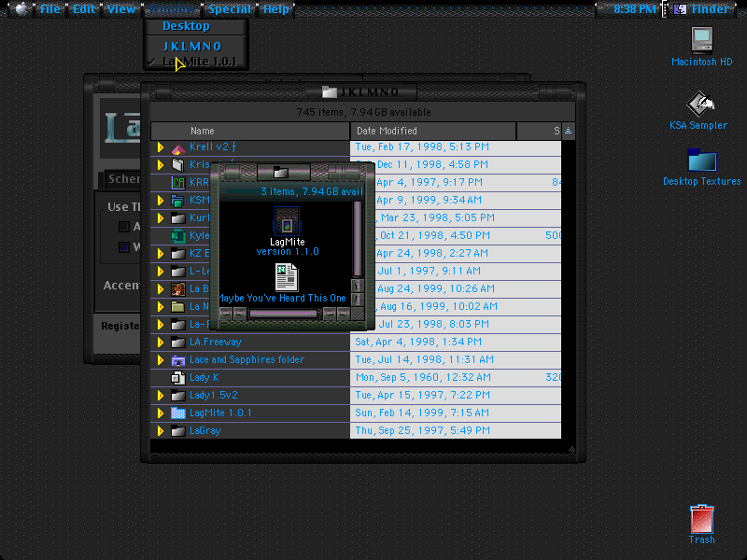
Task: Tick the unchecked checkbox in the background LagMite window
Action: click(124, 227)
